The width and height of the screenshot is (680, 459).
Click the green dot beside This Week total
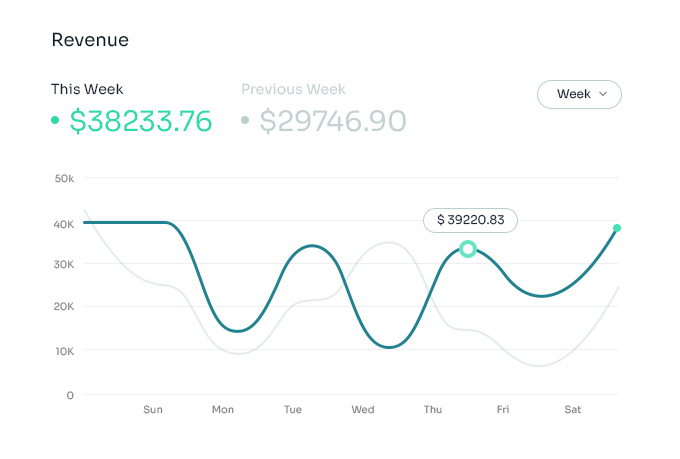55,121
